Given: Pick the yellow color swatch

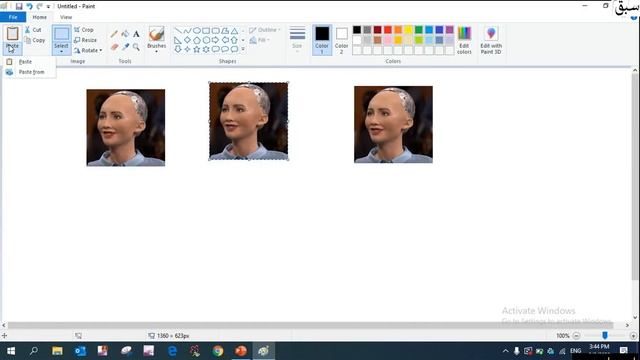Looking at the screenshot, I should [408, 30].
